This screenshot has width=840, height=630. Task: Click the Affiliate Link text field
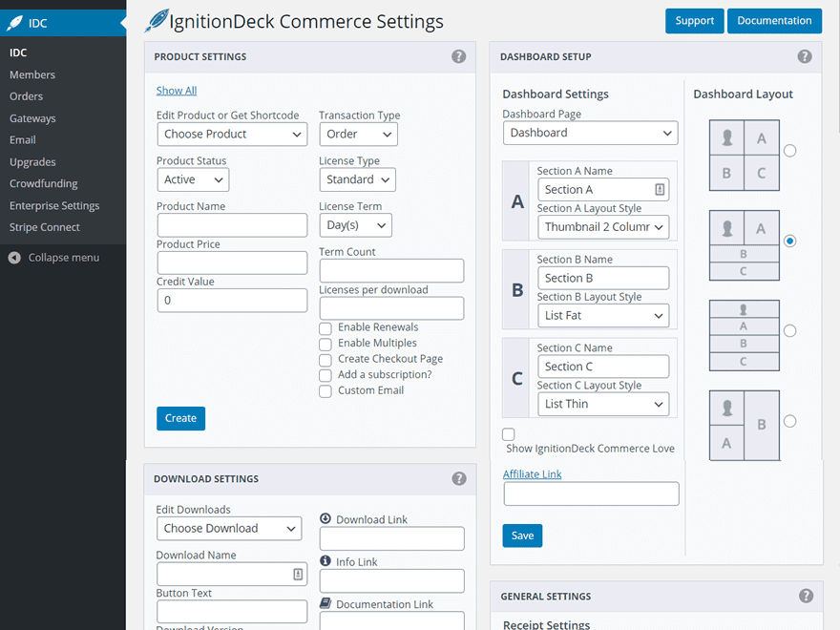(x=591, y=493)
